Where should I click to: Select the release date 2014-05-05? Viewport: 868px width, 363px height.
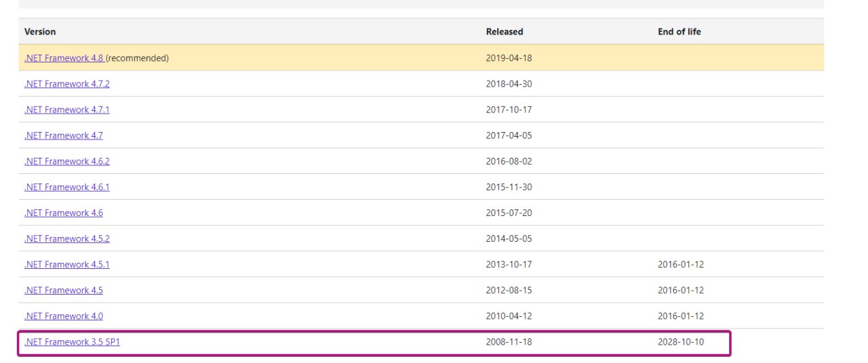509,238
